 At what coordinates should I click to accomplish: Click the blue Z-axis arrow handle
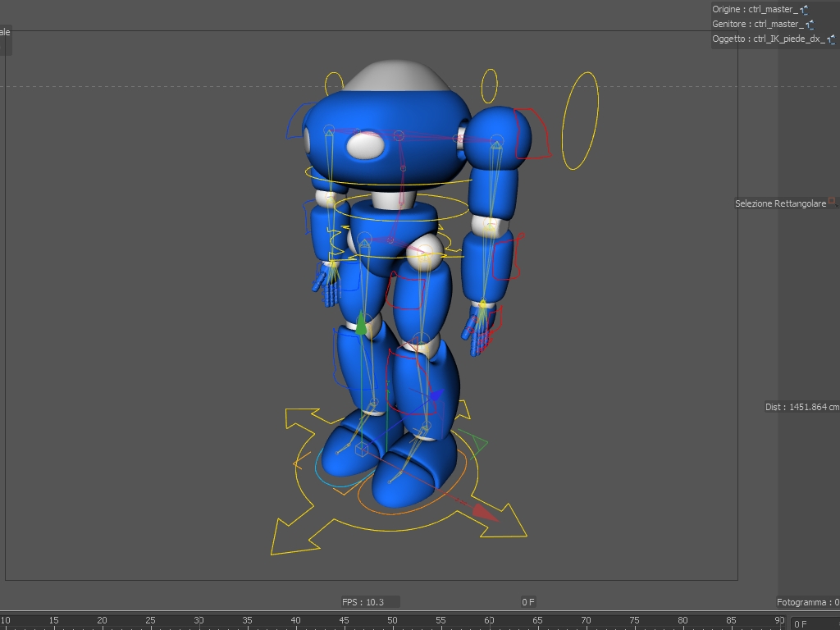coord(436,395)
